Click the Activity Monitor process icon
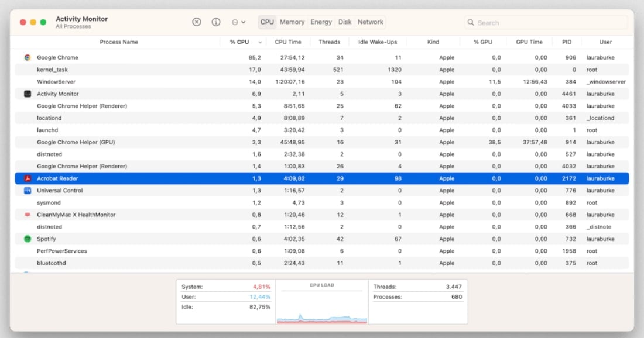644x338 pixels. click(28, 94)
